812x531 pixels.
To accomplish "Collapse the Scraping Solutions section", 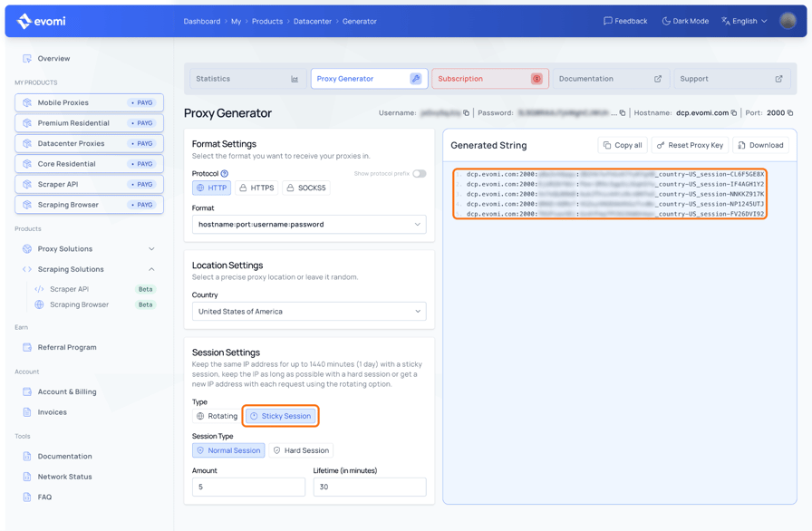I will pos(89,269).
